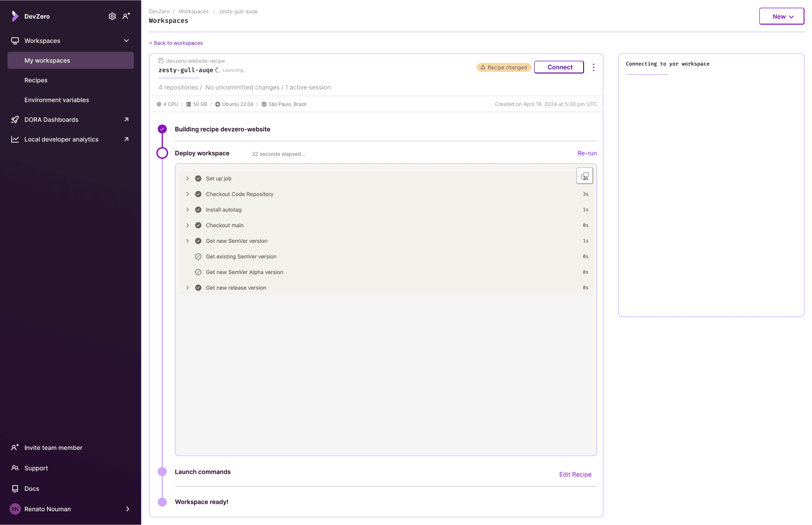Open Local developer analytics external arrow
The width and height of the screenshot is (812, 525).
(126, 139)
